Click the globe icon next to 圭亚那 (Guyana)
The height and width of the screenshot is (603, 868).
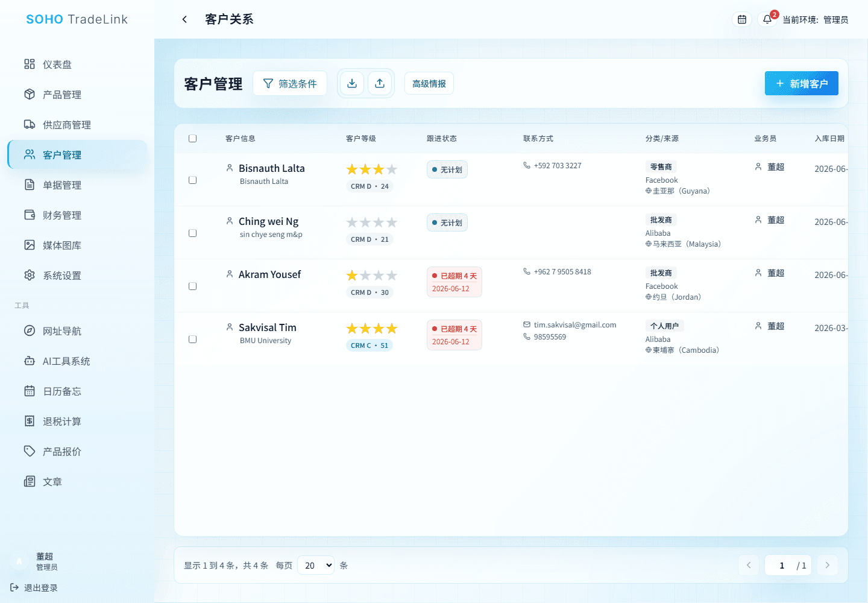(649, 191)
